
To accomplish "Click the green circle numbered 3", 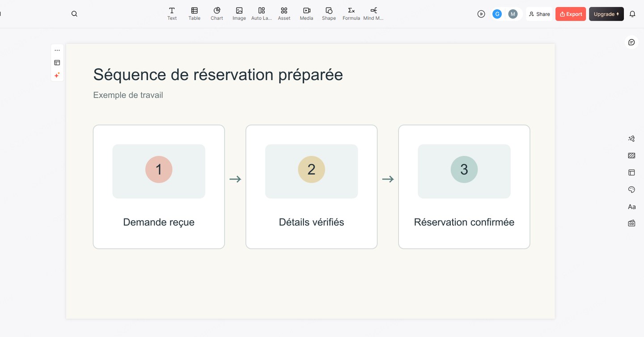I will (x=464, y=170).
